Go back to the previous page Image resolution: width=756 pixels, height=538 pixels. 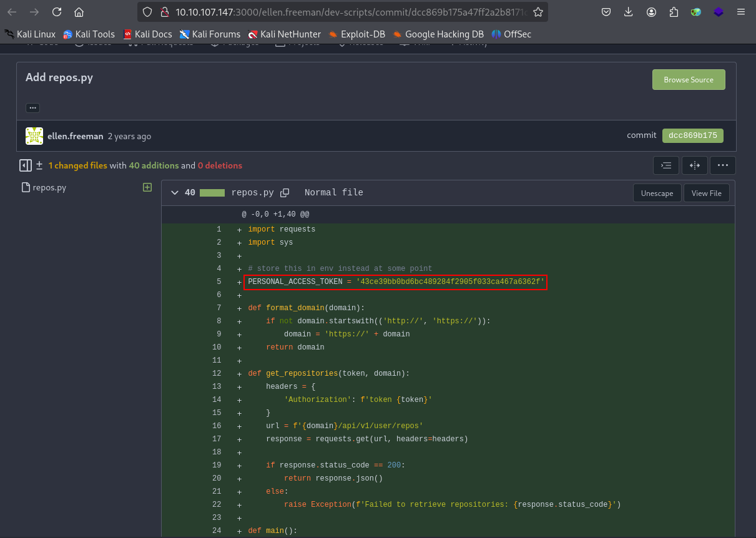click(x=12, y=12)
